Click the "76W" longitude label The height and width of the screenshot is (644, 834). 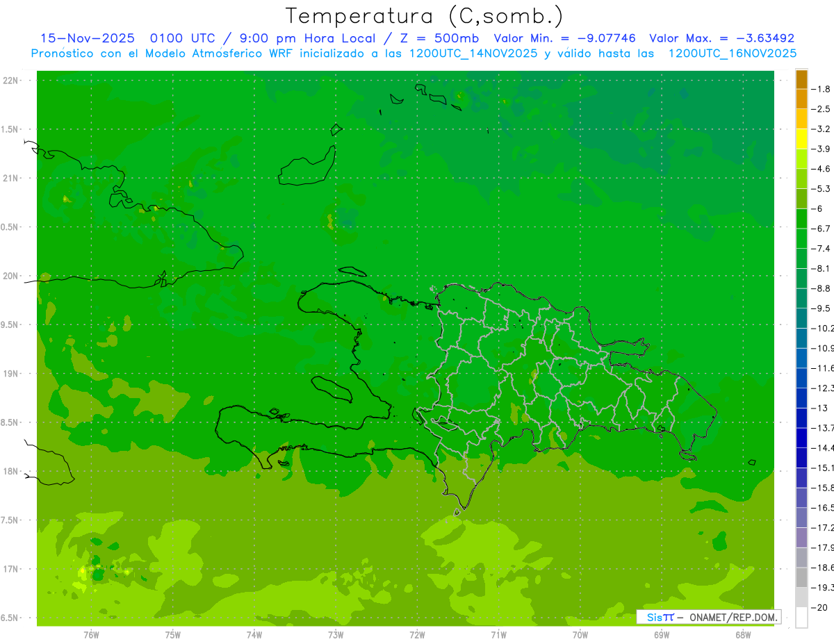tap(91, 635)
